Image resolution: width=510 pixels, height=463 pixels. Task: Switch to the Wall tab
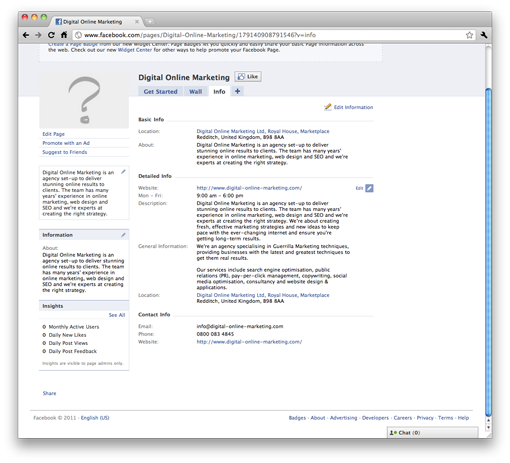[196, 91]
